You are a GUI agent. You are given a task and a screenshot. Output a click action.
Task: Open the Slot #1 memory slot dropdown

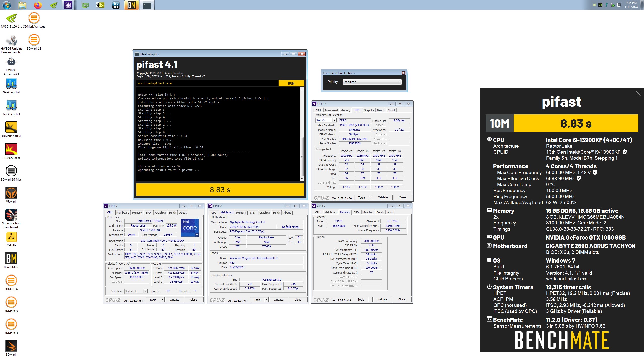326,120
